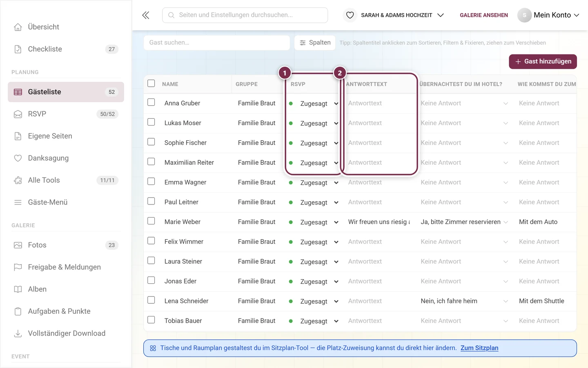
Task: Follow the Zum Sitzplan link
Action: point(479,348)
